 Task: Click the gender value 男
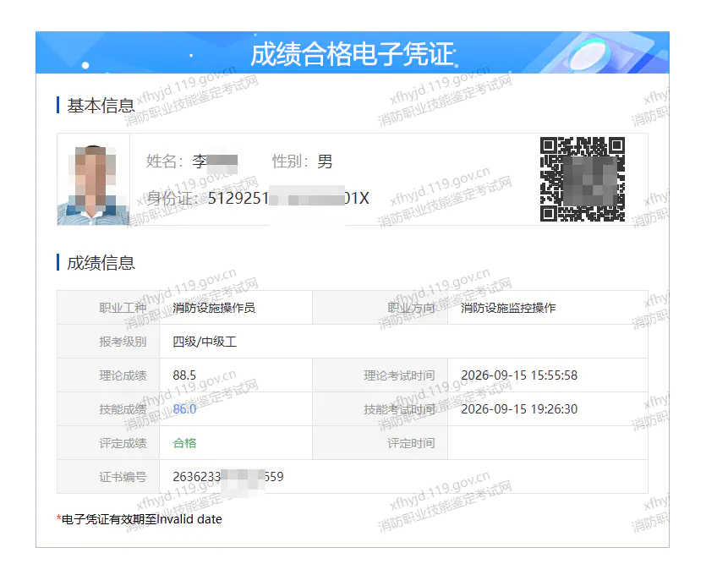pyautogui.click(x=325, y=162)
